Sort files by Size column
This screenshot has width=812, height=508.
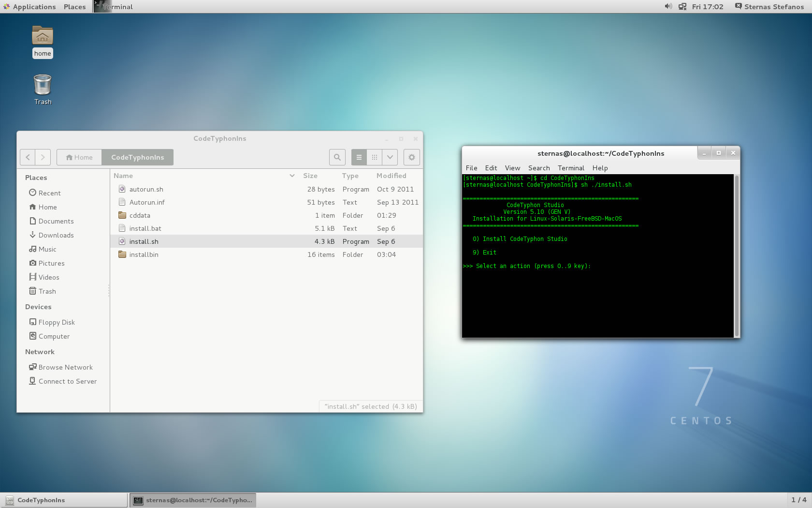(x=310, y=176)
